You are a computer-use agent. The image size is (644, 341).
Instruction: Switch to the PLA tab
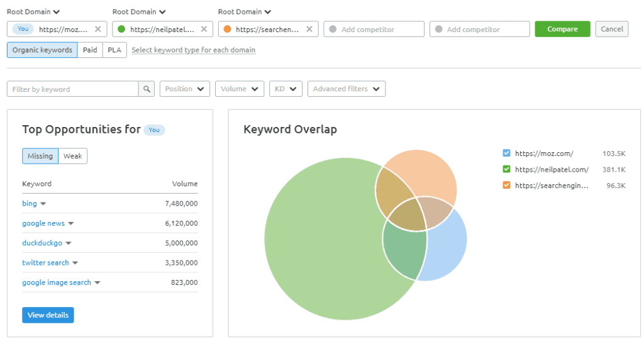pyautogui.click(x=114, y=50)
